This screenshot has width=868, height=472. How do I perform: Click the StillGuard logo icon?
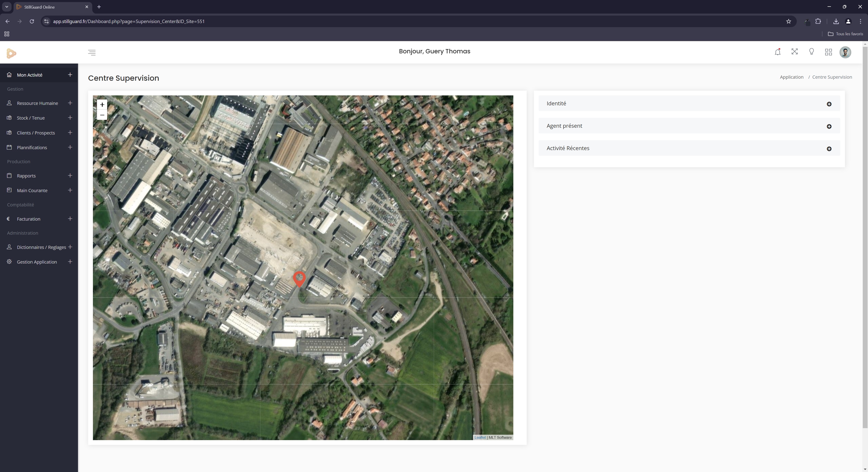point(11,53)
